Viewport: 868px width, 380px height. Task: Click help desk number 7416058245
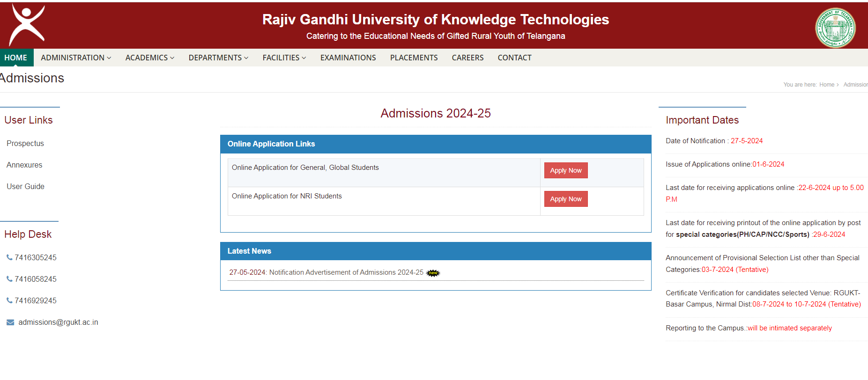[x=36, y=279]
